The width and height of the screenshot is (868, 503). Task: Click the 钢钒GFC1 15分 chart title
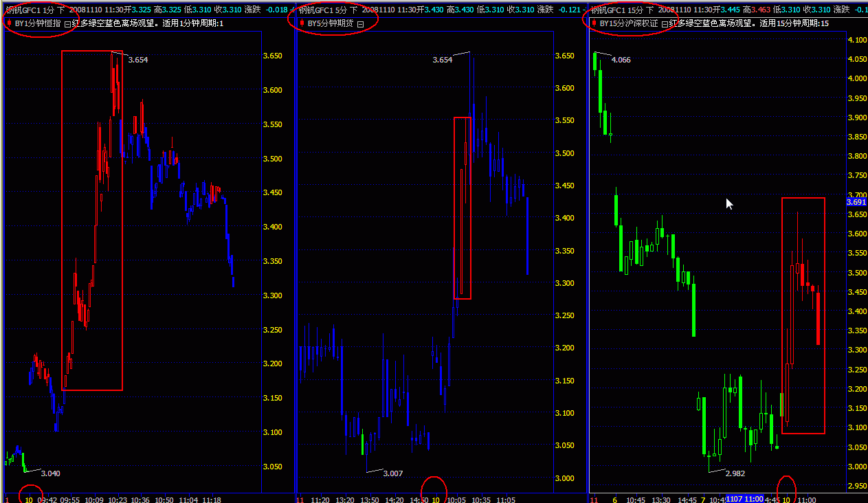[x=618, y=10]
